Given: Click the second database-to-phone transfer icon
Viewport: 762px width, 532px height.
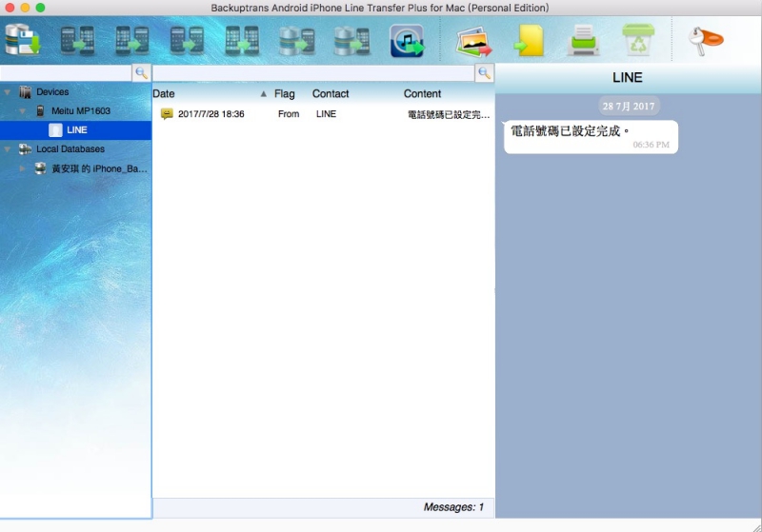Looking at the screenshot, I should click(351, 40).
